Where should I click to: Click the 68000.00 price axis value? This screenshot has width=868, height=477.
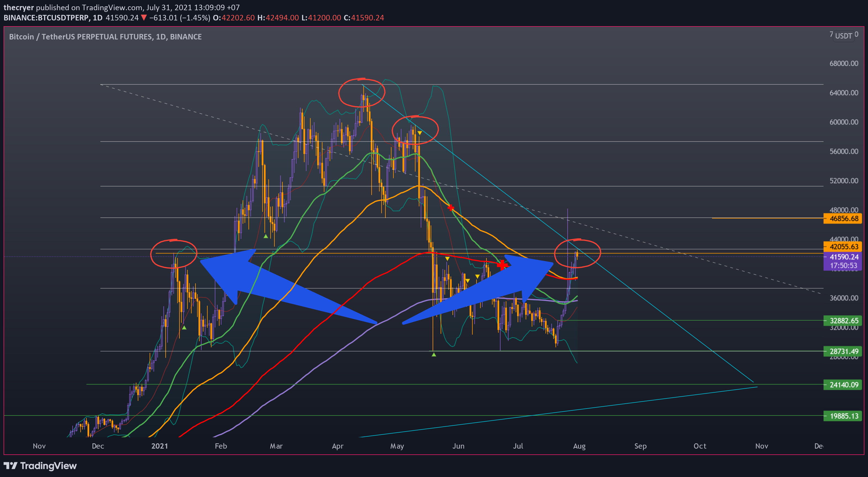[844, 63]
